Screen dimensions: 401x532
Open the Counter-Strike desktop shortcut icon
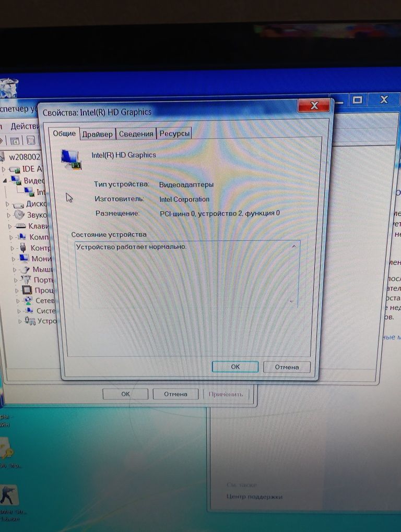[x=8, y=495]
